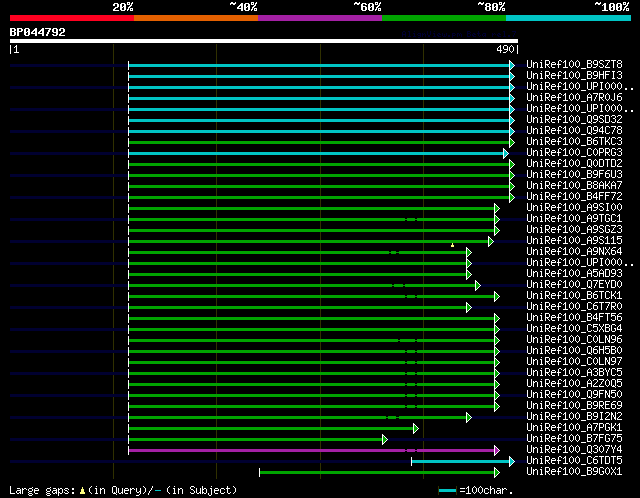Click the red 20% identity legend segment
This screenshot has height=498, width=640.
[x=72, y=18]
